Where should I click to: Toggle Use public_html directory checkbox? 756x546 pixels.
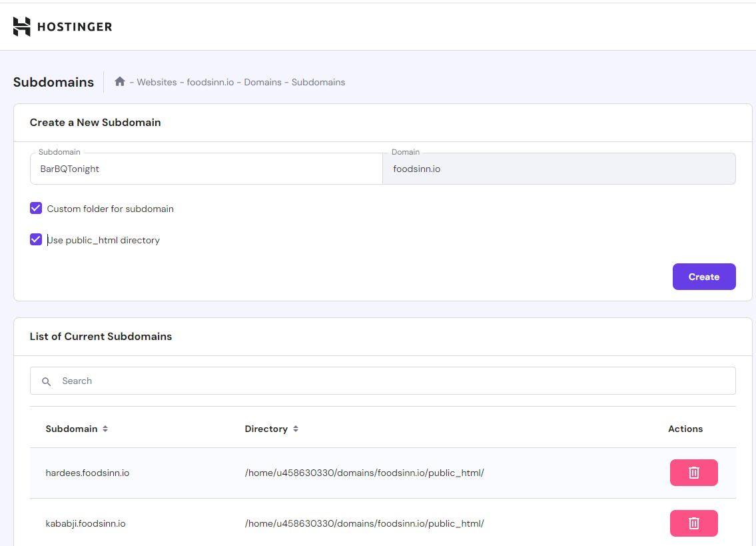coord(36,239)
